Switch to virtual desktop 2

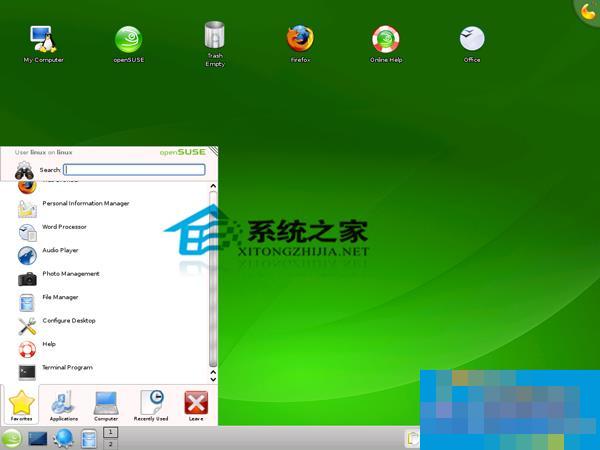110,444
